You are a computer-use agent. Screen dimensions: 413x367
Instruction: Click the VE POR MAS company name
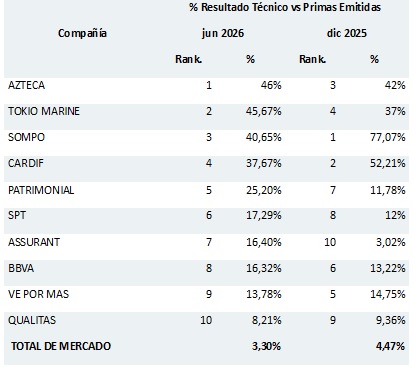coord(38,294)
